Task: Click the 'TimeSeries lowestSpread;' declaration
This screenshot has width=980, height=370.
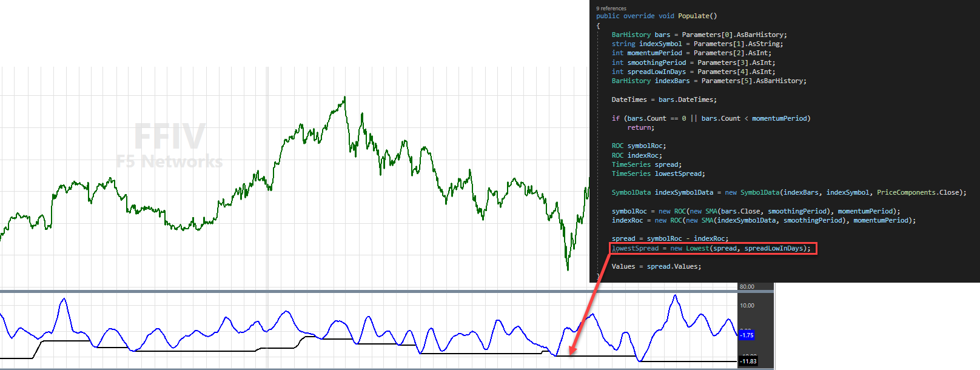Action: click(x=658, y=173)
